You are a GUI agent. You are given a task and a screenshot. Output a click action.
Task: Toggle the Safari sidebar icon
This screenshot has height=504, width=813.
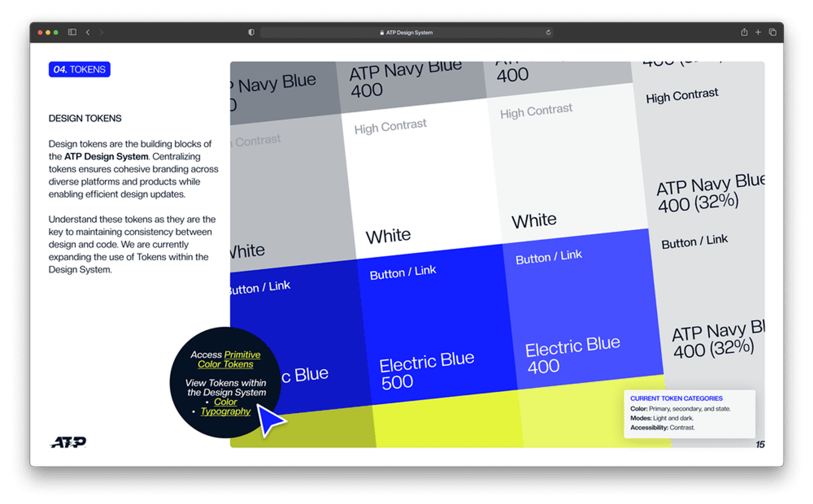(x=72, y=32)
